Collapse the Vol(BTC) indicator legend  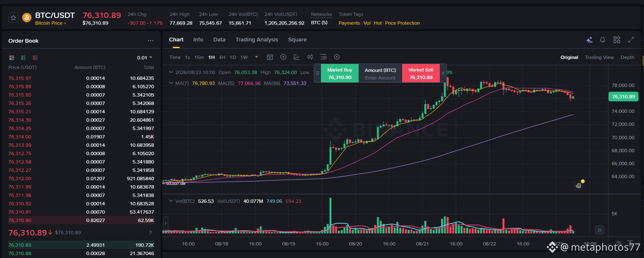click(x=171, y=201)
